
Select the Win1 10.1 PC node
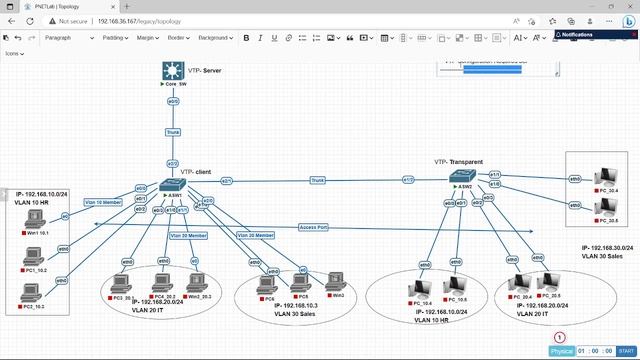coord(35,219)
